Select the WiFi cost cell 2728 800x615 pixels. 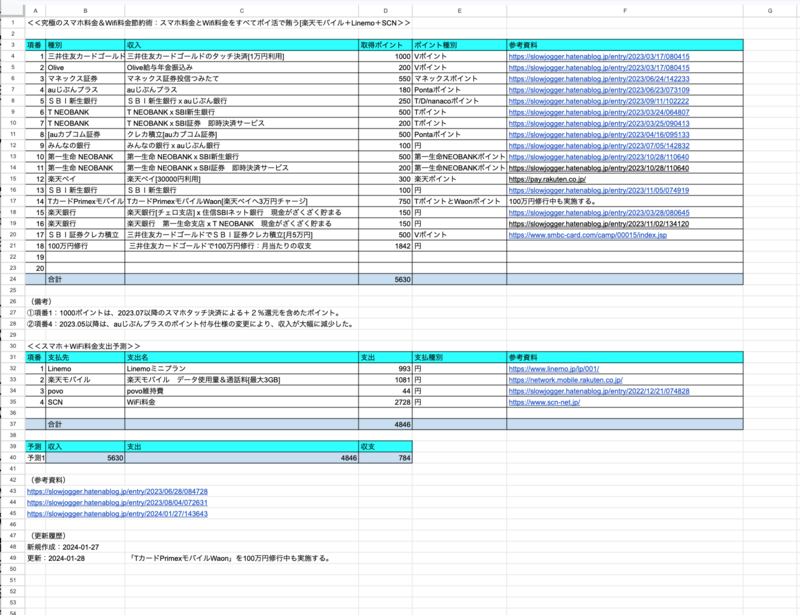[385, 402]
